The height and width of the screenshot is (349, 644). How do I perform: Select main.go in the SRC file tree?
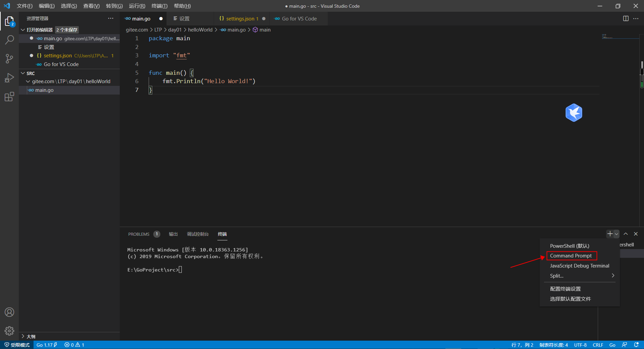coord(69,90)
